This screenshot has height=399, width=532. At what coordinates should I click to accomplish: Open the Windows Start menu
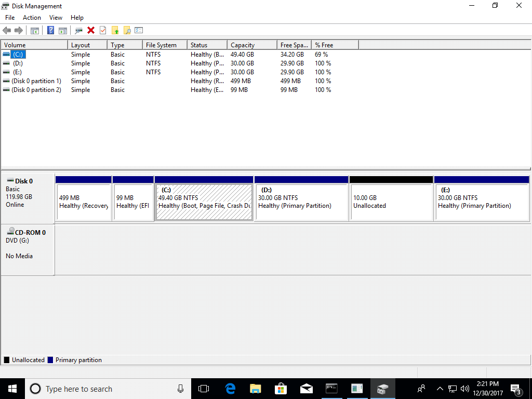point(12,389)
